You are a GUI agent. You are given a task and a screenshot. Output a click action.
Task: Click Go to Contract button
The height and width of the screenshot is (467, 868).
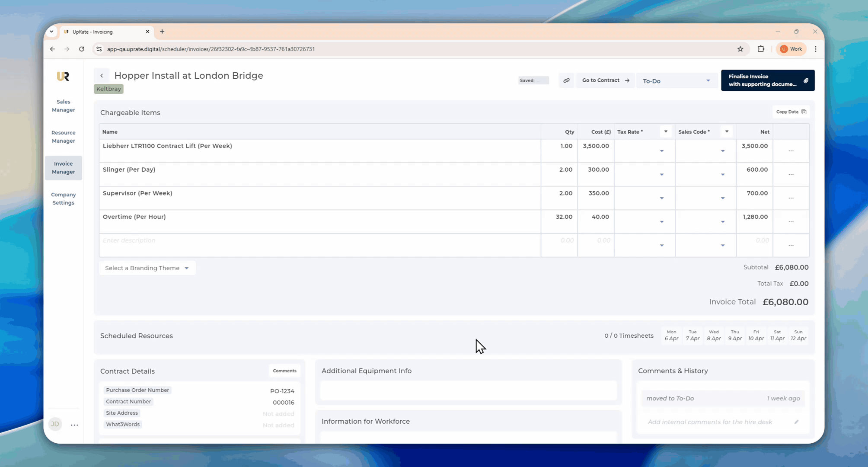click(x=605, y=80)
